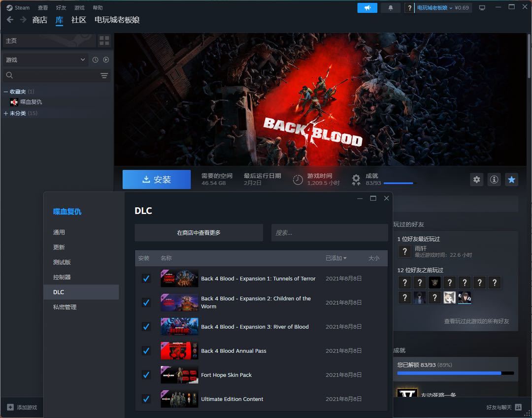Click the River of Blood DLC thumbnail
532x418 pixels.
pyautogui.click(x=179, y=326)
